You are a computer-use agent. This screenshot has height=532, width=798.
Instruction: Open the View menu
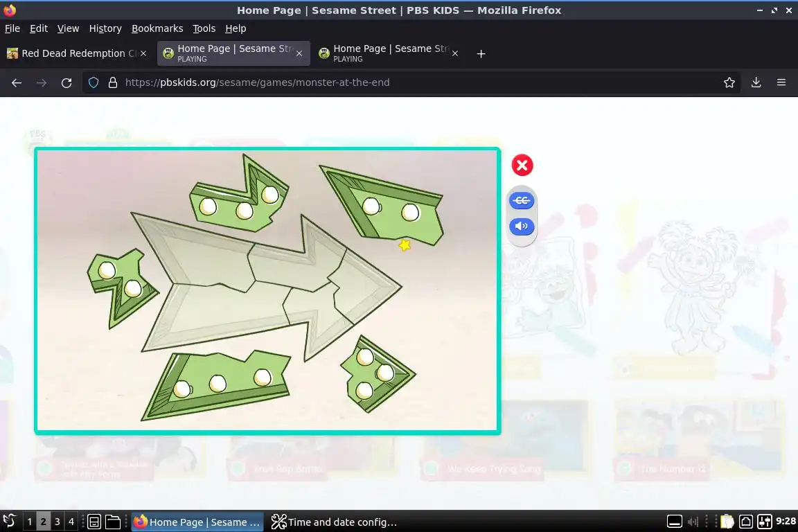pyautogui.click(x=68, y=28)
